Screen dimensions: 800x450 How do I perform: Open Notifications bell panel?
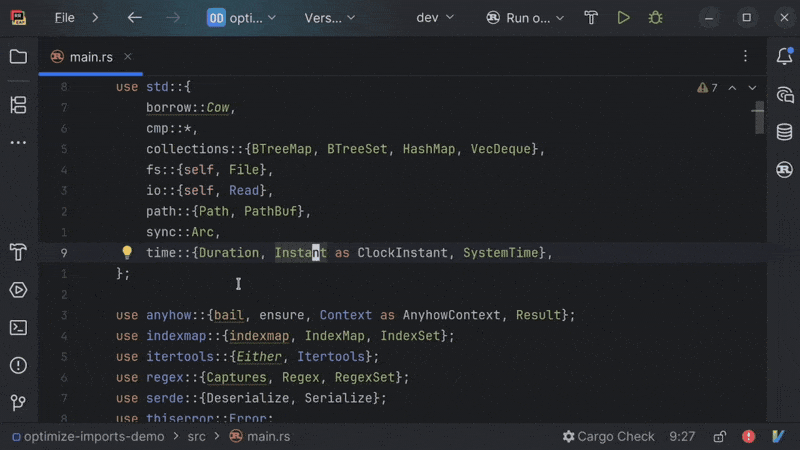785,57
